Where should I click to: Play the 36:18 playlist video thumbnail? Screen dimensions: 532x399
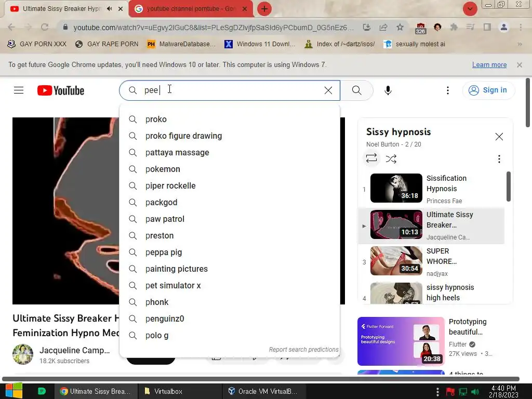(x=396, y=188)
